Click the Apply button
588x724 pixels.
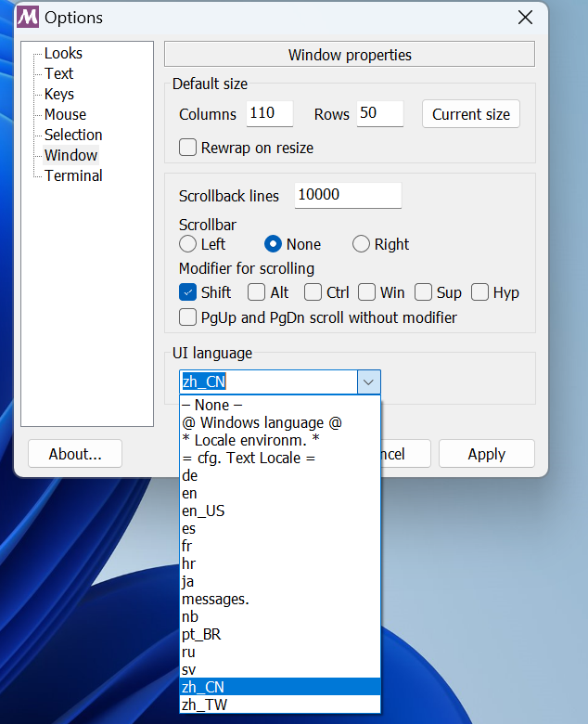coord(487,454)
